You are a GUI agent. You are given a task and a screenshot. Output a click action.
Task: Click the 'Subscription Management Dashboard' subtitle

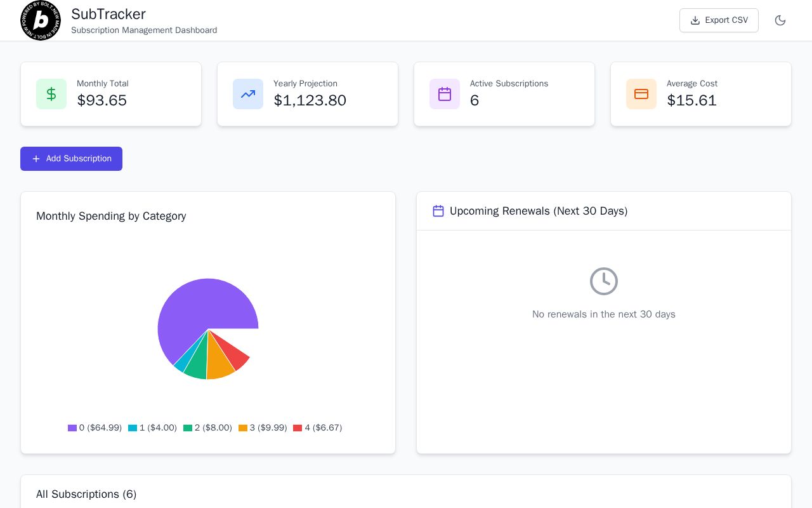tap(144, 30)
